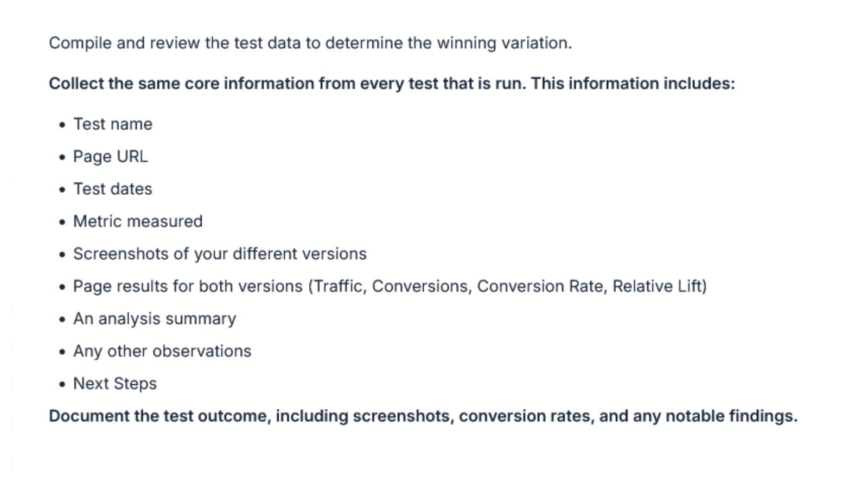This screenshot has height=490, width=868.
Task: Select the 'Test dates' list item
Action: [x=113, y=189]
